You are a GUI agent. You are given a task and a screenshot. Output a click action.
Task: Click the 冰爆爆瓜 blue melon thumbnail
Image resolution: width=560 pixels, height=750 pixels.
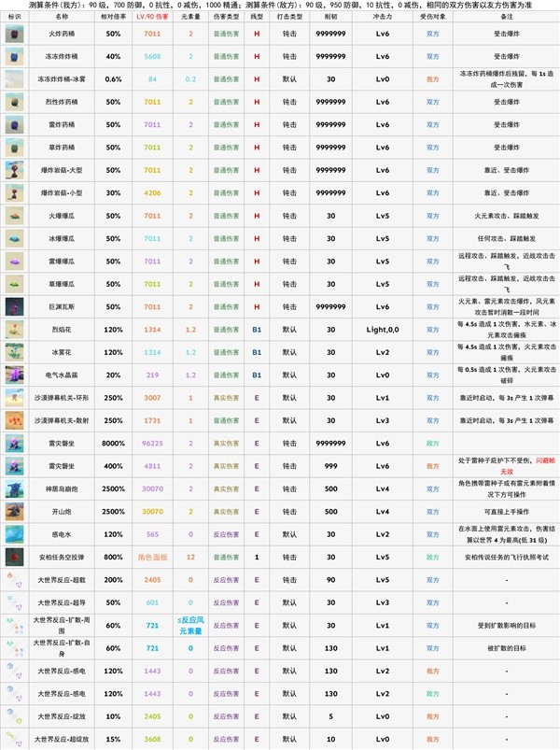[14, 239]
